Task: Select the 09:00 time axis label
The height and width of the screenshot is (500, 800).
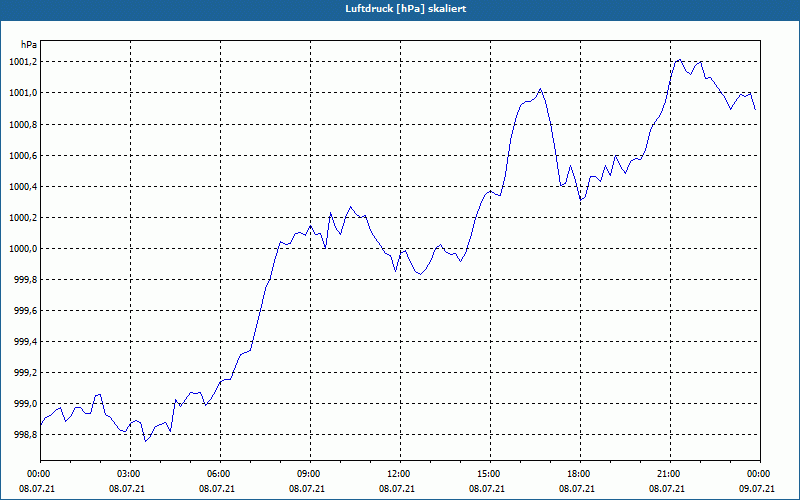Action: (310, 474)
